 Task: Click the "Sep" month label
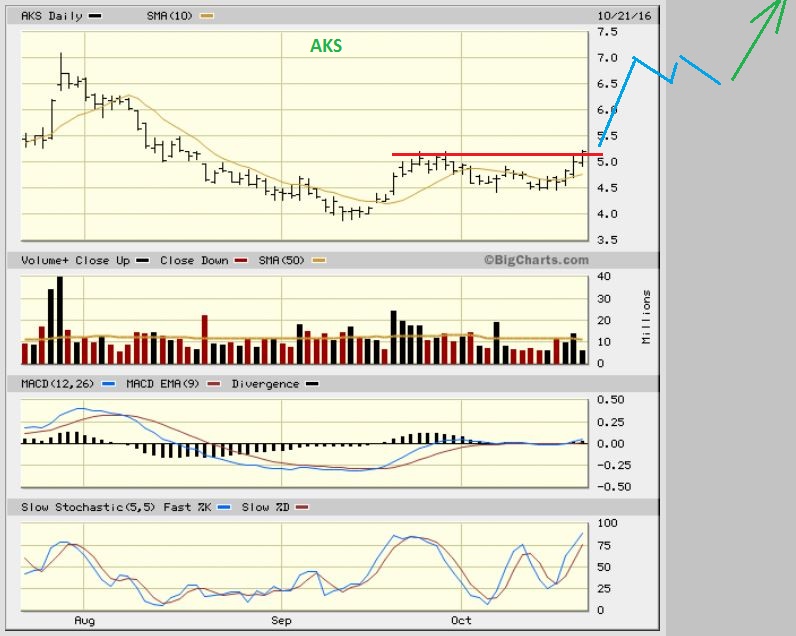[x=281, y=620]
